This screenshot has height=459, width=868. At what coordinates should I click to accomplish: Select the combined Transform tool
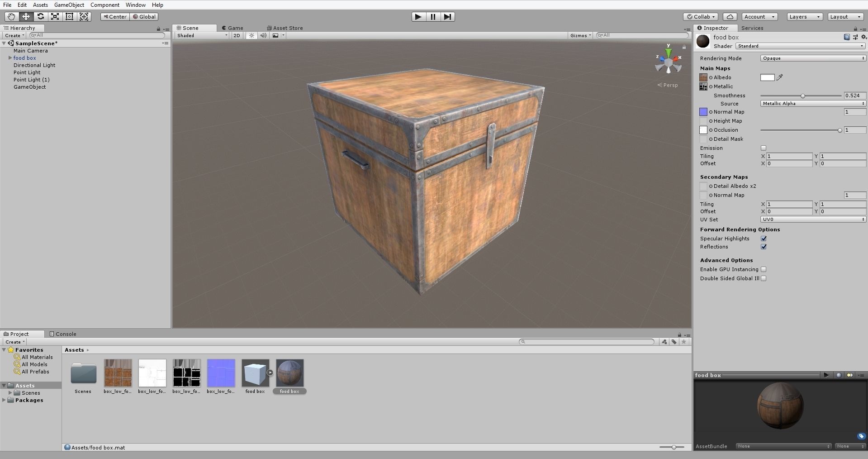coord(84,17)
